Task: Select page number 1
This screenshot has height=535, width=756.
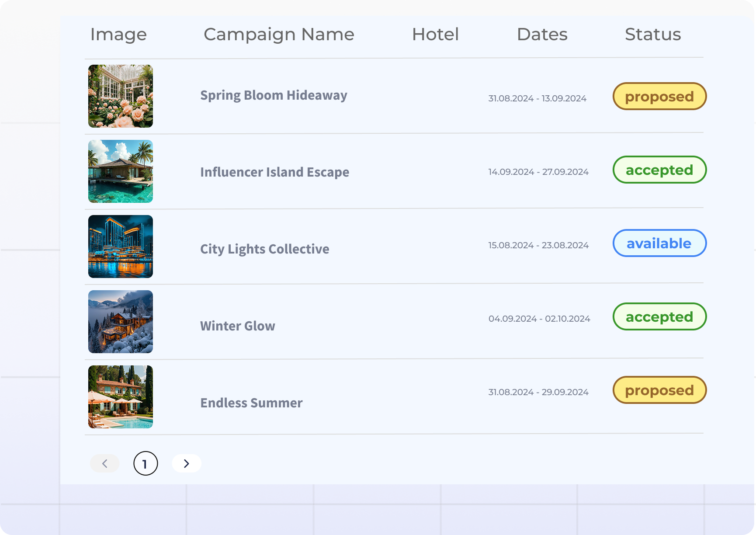Action: click(146, 463)
